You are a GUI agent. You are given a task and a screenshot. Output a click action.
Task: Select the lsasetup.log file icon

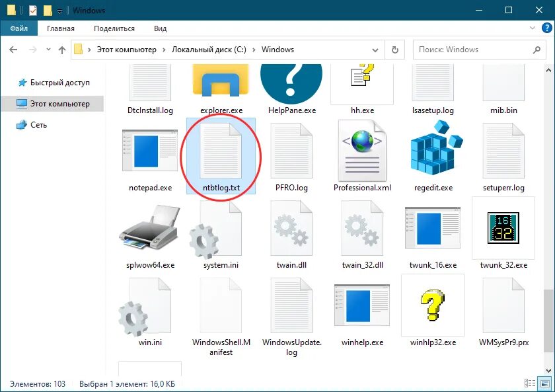click(433, 82)
